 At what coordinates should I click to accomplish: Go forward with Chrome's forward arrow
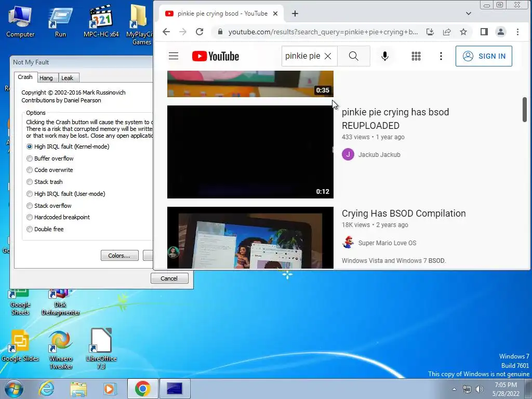[183, 32]
